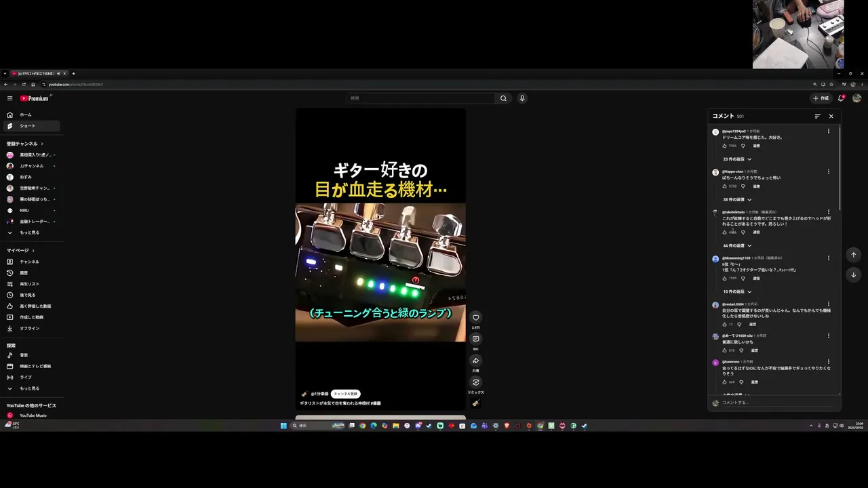This screenshot has height=488, width=868.
Task: Reply to the ドリームコア comment
Action: [756, 146]
